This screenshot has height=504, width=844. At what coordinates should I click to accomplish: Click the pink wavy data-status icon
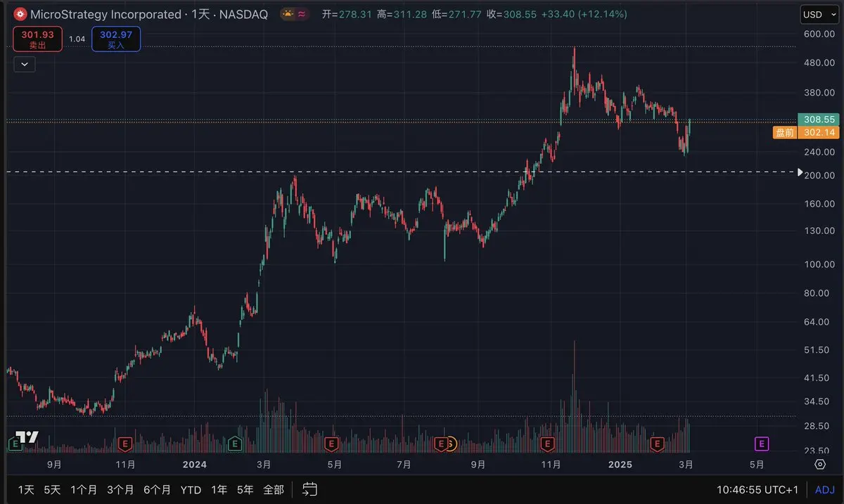(302, 14)
